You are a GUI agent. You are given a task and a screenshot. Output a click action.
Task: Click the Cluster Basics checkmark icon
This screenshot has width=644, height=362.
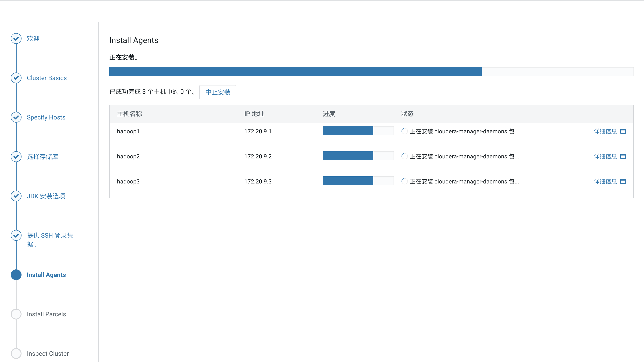point(16,78)
